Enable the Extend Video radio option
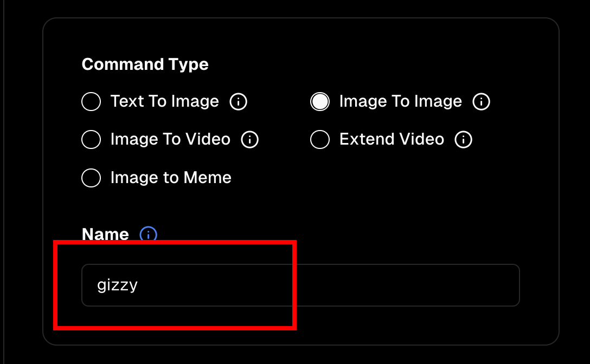Viewport: 590px width, 364px height. [320, 140]
